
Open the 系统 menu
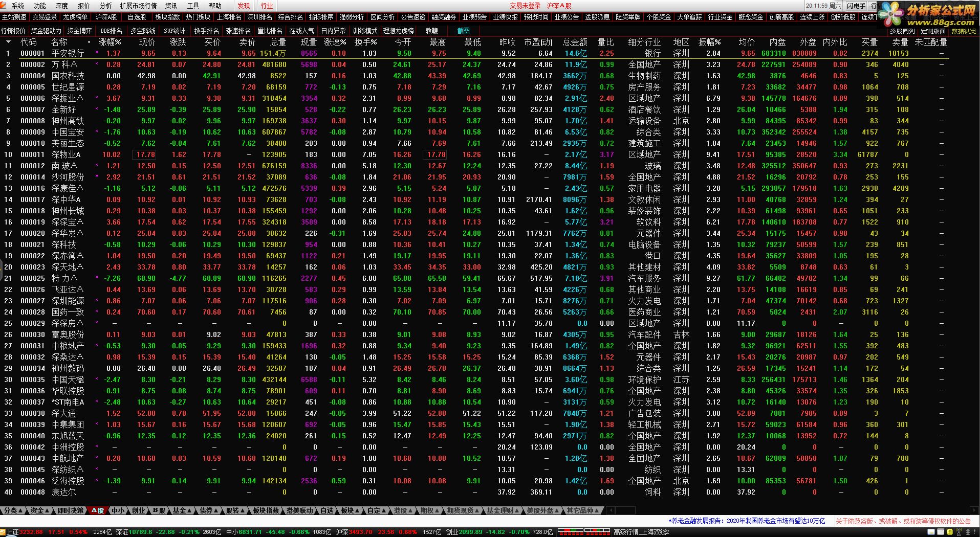click(x=18, y=6)
